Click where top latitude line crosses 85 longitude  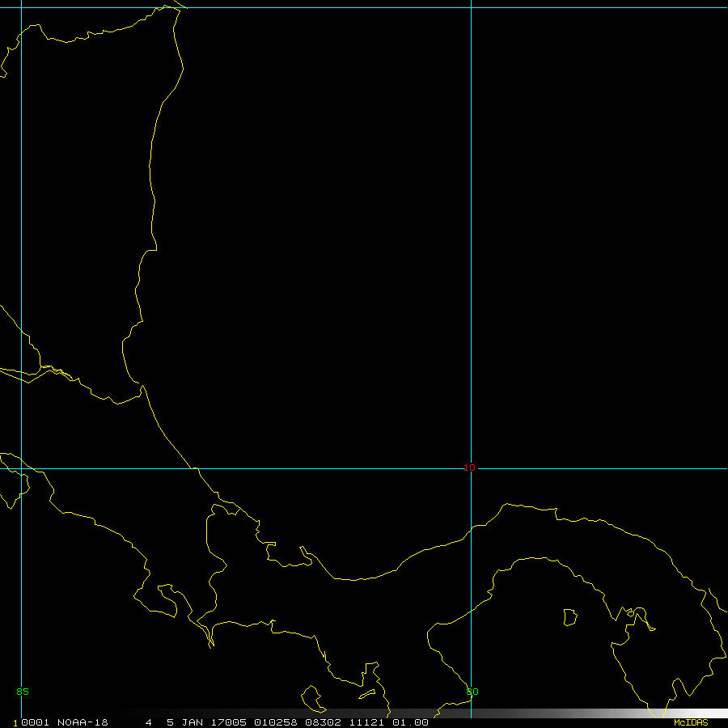(x=21, y=8)
